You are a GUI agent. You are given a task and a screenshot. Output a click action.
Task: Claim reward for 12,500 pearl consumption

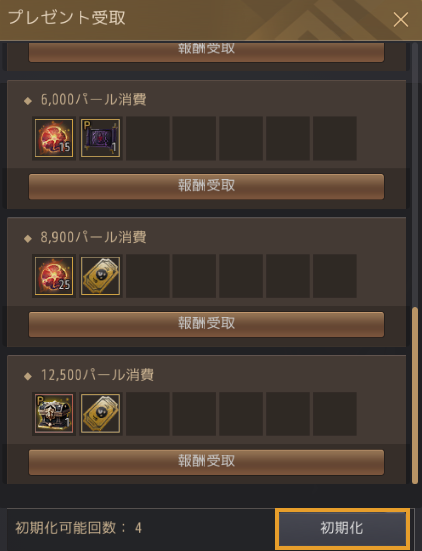point(206,462)
